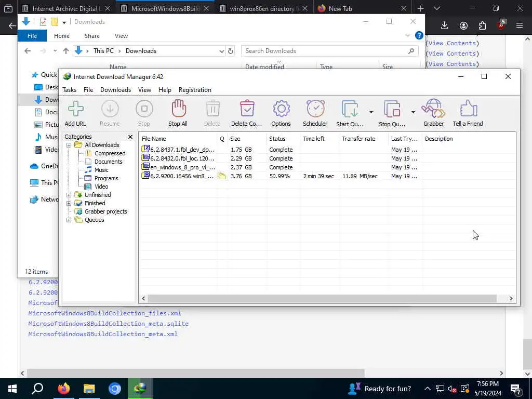The width and height of the screenshot is (532, 399).
Task: Open Firefox hamburger menu
Action: point(520,25)
